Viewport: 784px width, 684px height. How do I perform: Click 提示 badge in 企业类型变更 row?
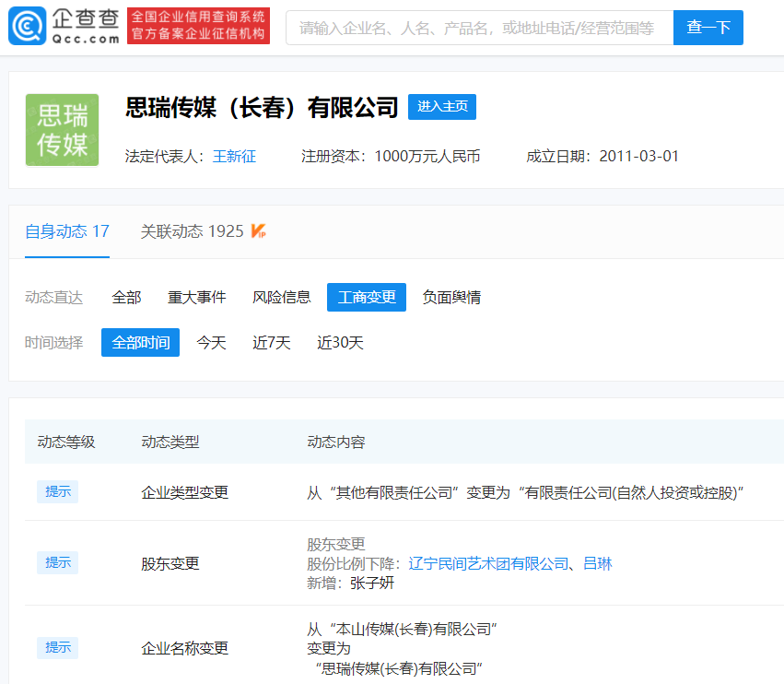coord(57,492)
